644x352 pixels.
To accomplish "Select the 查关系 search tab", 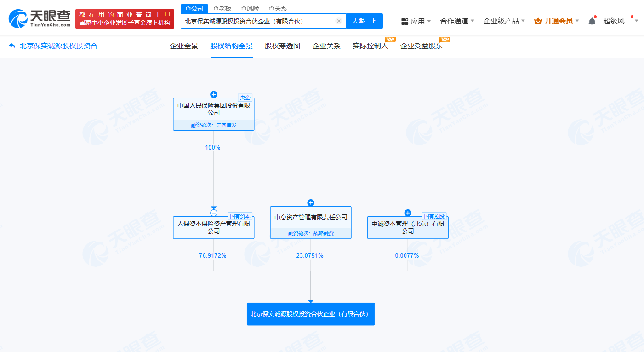I will click(x=277, y=9).
